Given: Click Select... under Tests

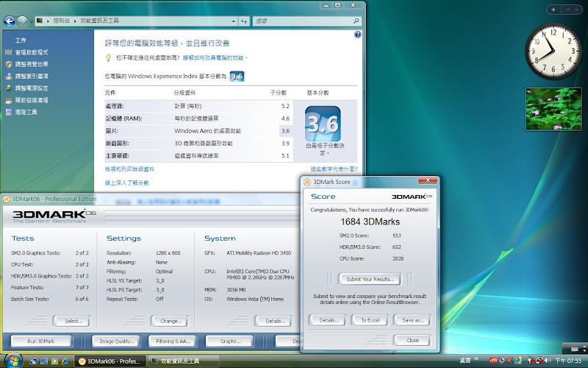Looking at the screenshot, I should tap(72, 321).
